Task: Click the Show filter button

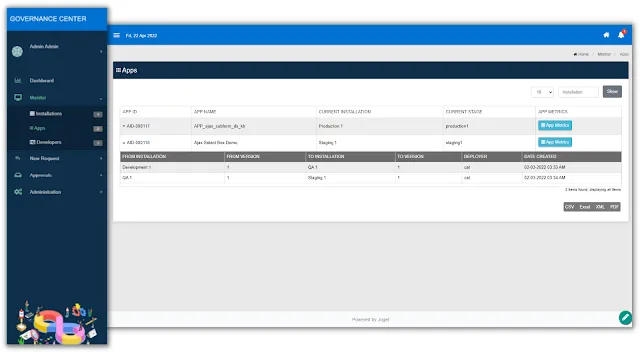Action: tap(612, 91)
